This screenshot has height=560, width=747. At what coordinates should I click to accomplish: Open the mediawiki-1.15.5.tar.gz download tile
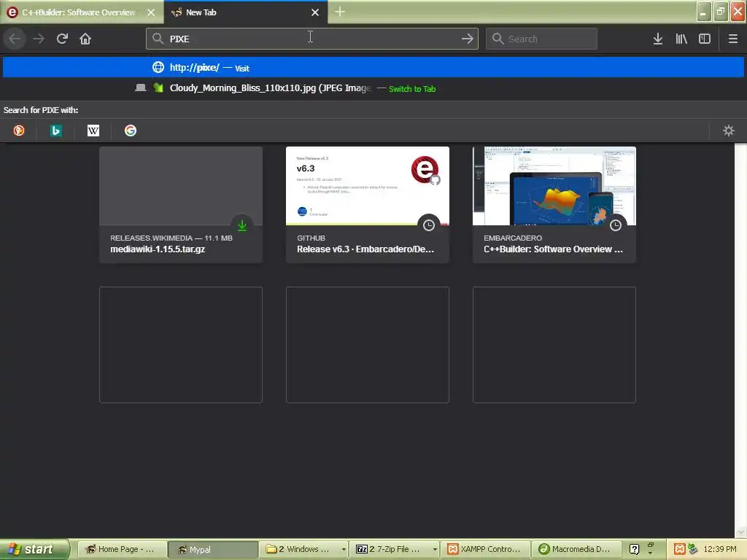point(181,205)
